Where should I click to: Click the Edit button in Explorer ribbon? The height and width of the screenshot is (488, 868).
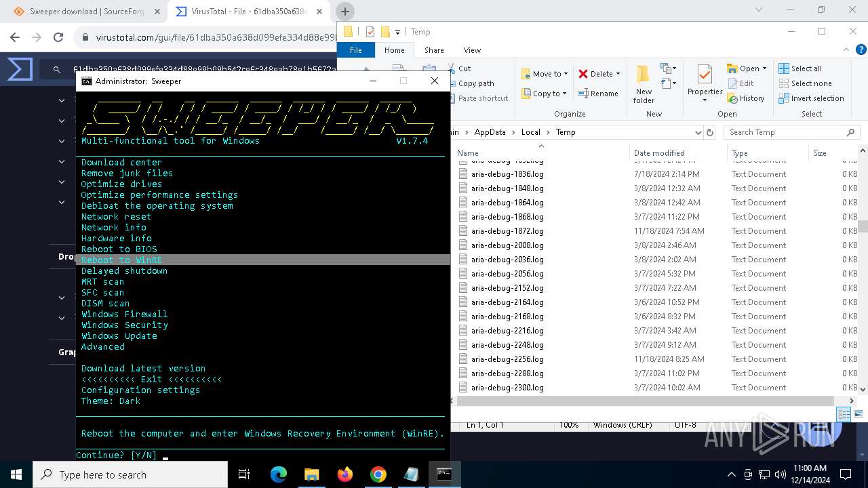coord(741,83)
